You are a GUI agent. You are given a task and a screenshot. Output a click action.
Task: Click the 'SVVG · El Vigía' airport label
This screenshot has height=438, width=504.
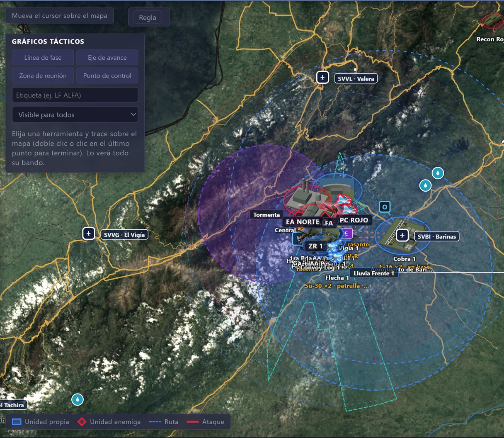pyautogui.click(x=124, y=235)
